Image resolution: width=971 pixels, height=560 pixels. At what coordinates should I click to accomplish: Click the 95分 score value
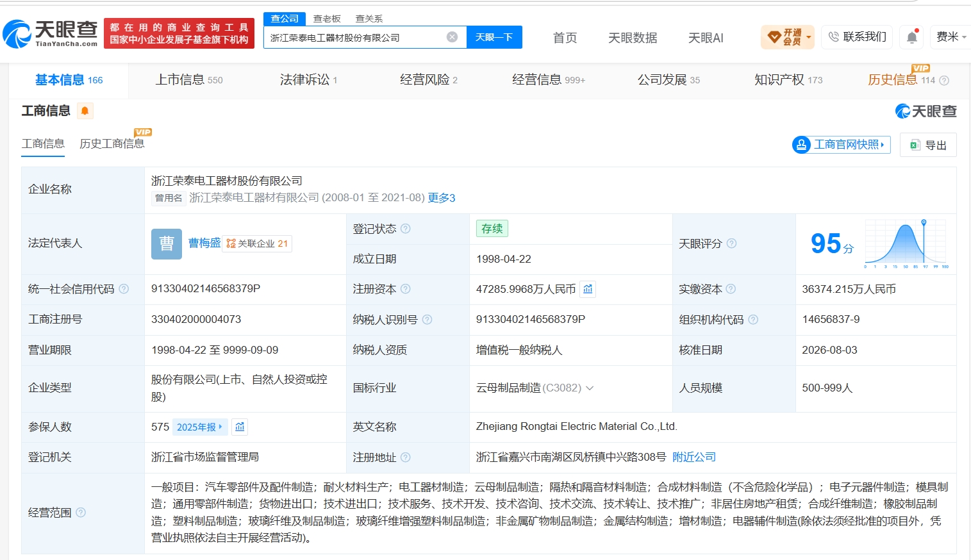(832, 243)
